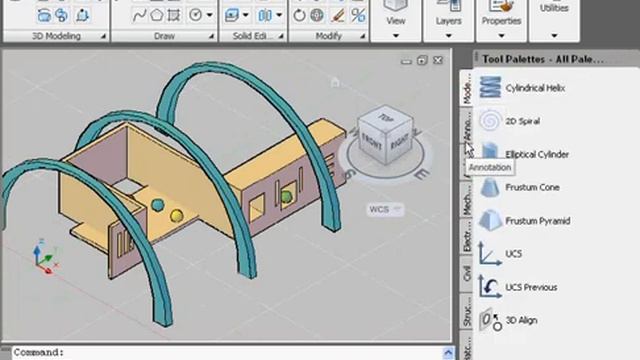The height and width of the screenshot is (360, 640).
Task: Minimize the drawing viewport window
Action: point(406,61)
